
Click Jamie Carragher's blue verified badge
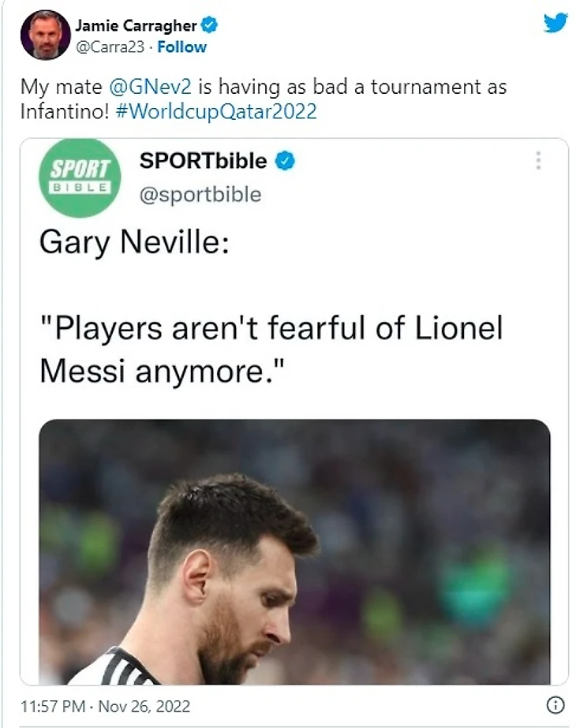[x=209, y=25]
